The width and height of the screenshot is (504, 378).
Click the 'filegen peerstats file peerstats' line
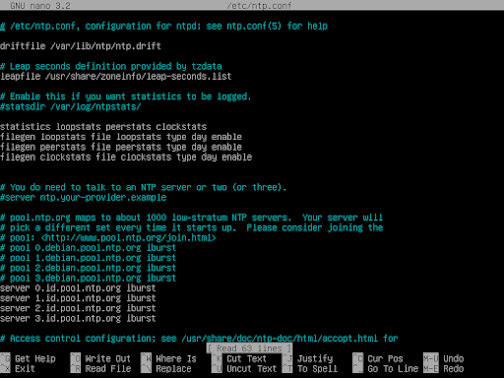[121, 147]
